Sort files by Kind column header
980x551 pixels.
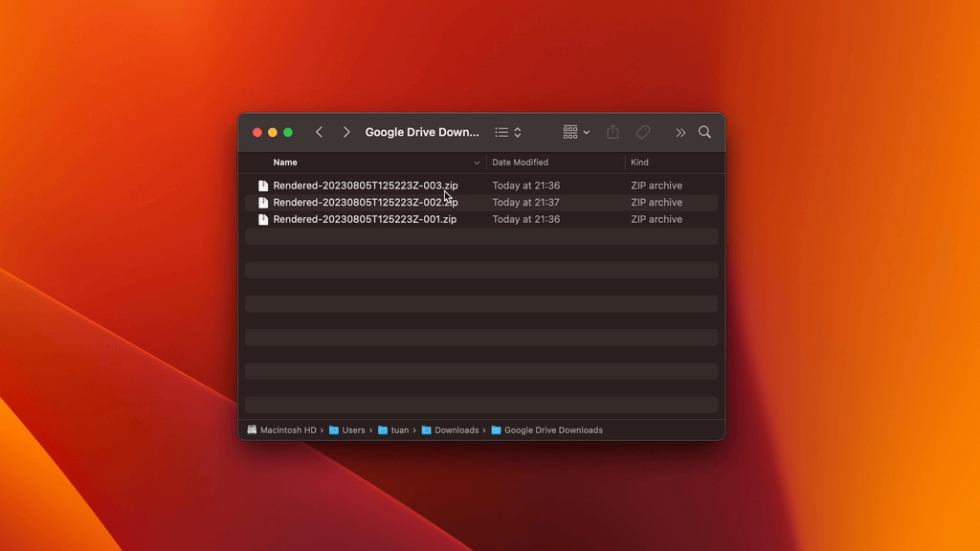coord(639,163)
